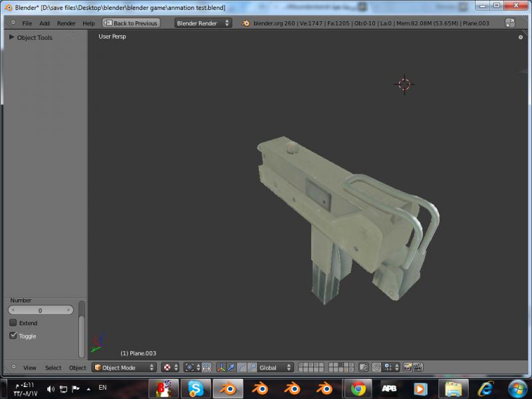
Task: Click the OpenGL render image camera icon
Action: pos(408,367)
